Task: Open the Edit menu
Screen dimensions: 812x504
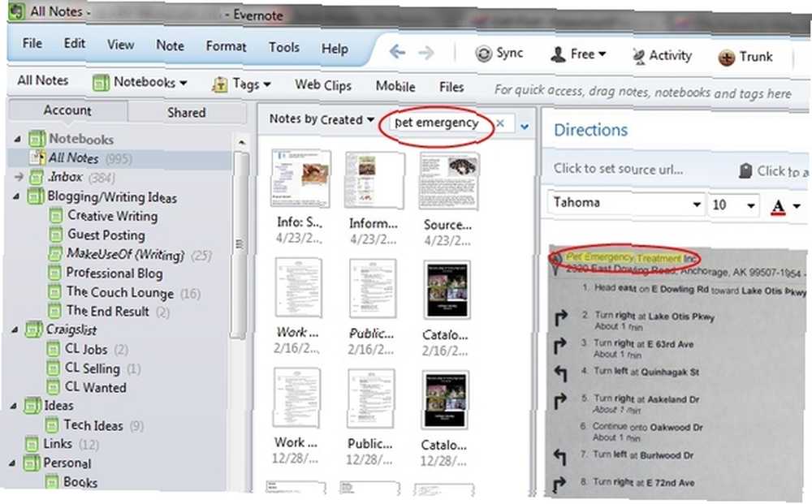Action: [75, 44]
